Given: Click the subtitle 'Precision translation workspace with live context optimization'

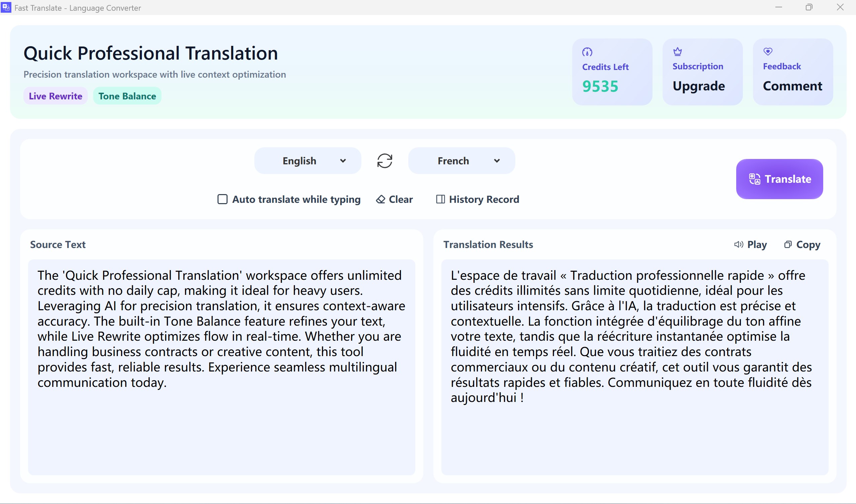Looking at the screenshot, I should (155, 74).
